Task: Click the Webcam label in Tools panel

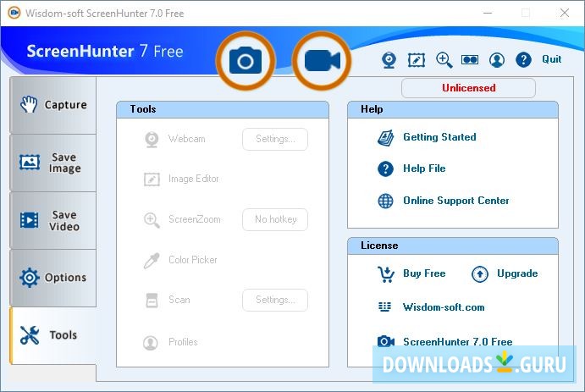Action: 186,139
